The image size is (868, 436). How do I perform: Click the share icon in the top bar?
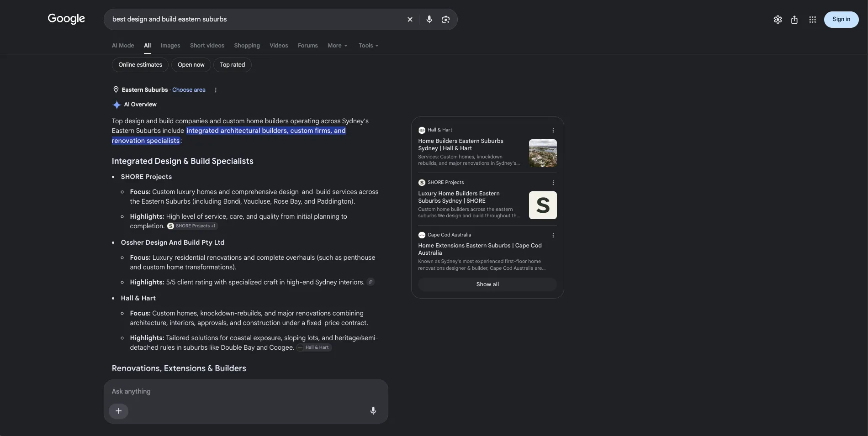(794, 20)
